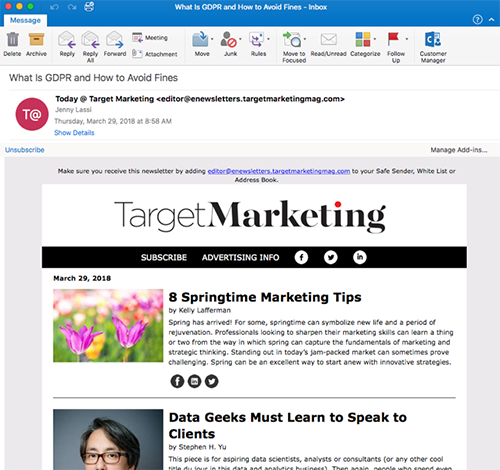500x470 pixels.
Task: Click the Undo arrow in title bar
Action: 54,7
